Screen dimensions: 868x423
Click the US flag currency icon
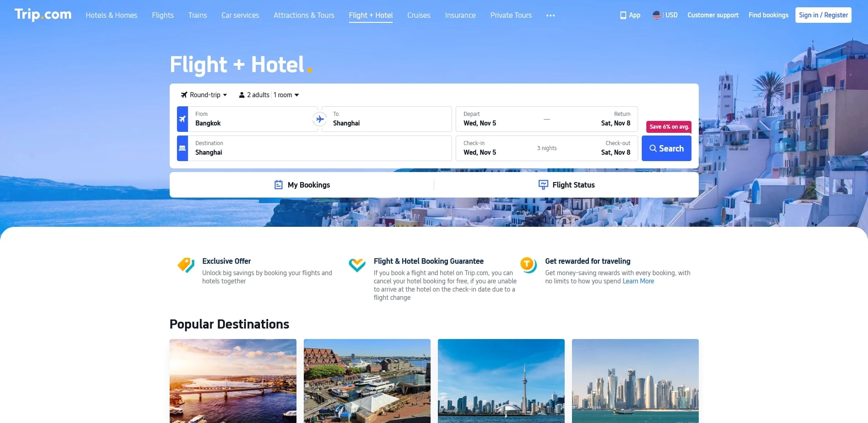pos(657,15)
